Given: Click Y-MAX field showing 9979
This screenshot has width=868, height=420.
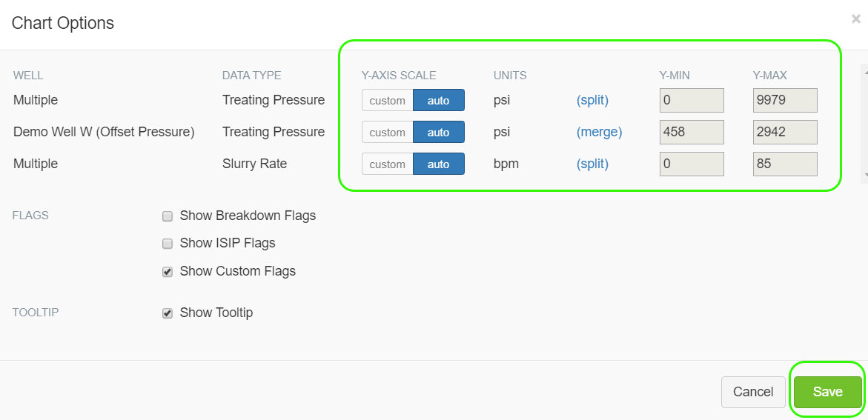Looking at the screenshot, I should [x=784, y=101].
